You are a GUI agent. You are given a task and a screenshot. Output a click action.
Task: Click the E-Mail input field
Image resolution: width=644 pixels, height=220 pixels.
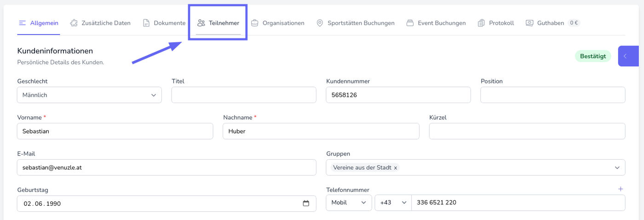click(x=167, y=168)
